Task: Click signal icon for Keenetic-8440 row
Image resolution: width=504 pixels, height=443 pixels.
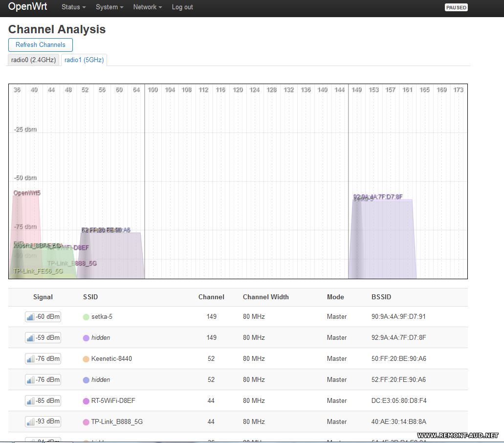Action: pos(30,359)
